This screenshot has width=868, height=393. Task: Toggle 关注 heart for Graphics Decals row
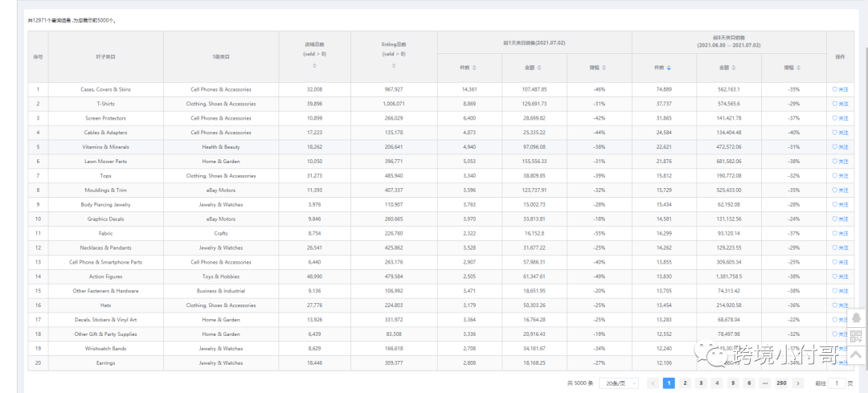834,219
